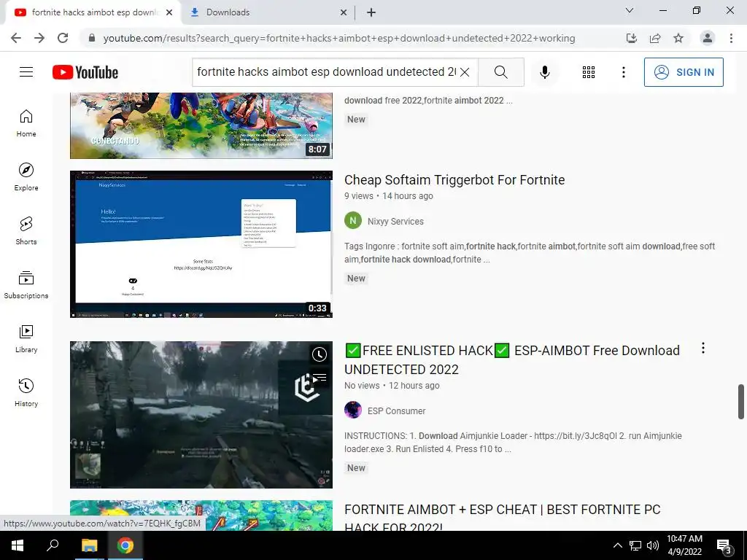Open FORTNITE AIMBOT + ESP CHEAT title
The image size is (747, 560).
click(502, 518)
